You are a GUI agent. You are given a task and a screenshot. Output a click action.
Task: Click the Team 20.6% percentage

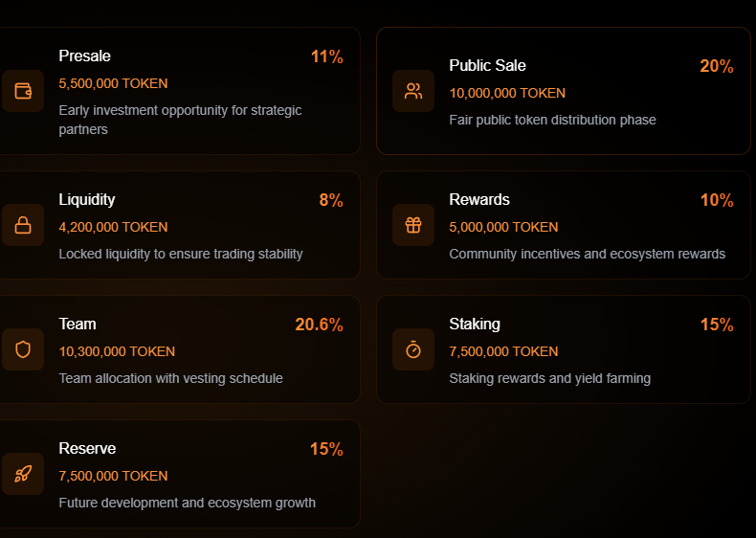(x=319, y=325)
